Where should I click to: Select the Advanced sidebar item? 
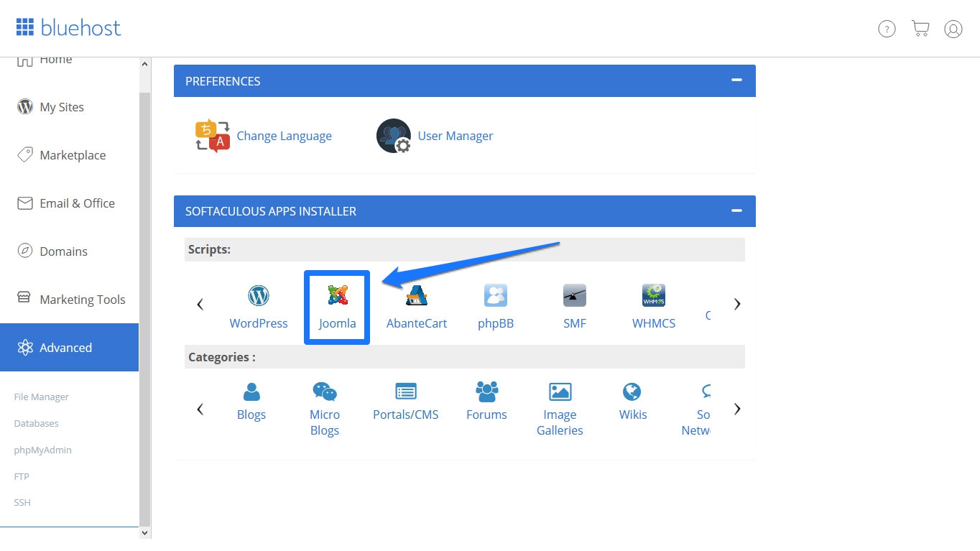pyautogui.click(x=69, y=348)
